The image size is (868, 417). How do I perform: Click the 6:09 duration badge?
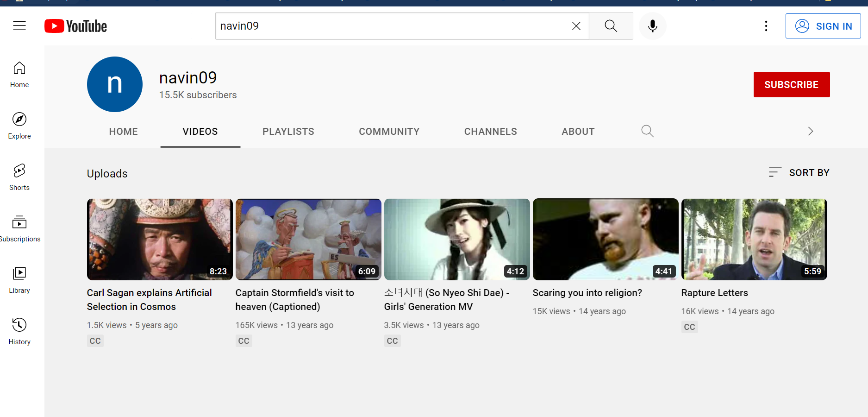point(367,272)
